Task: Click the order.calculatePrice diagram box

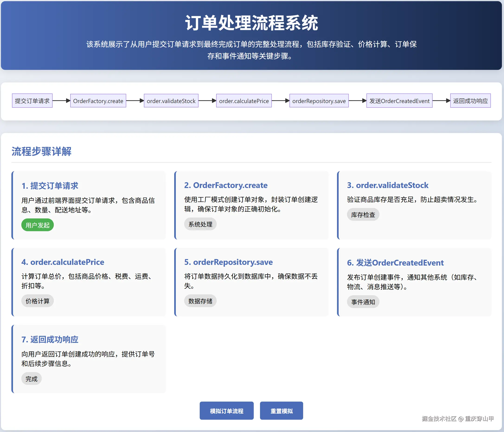Action: 244,101
